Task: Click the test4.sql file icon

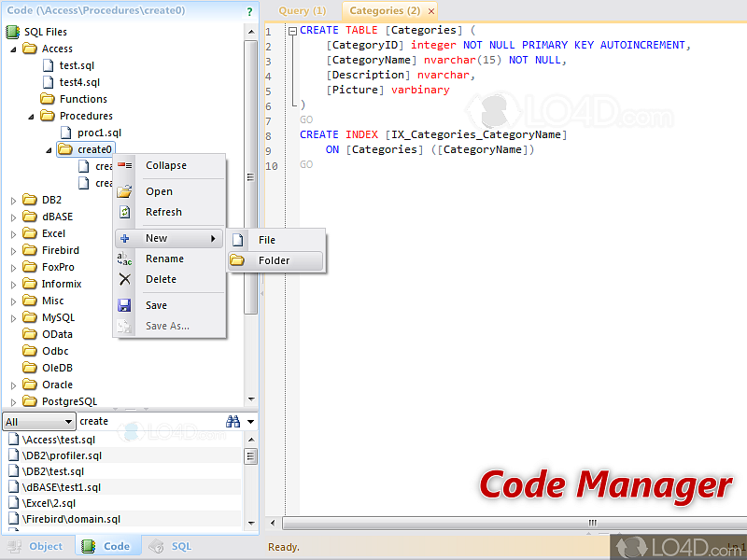Action: click(x=48, y=82)
